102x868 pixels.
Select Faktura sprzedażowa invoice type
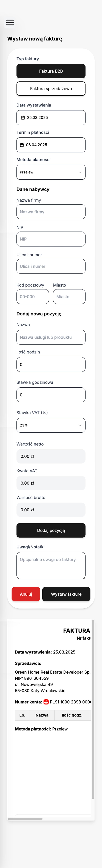click(x=51, y=89)
